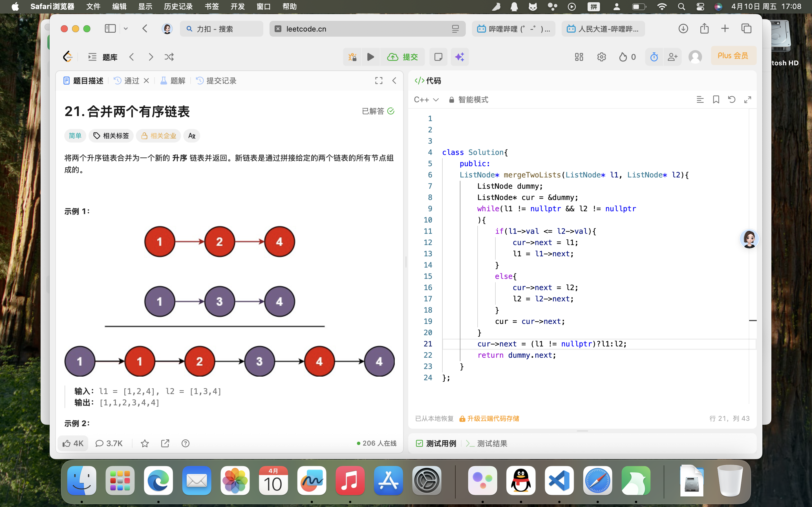Switch to the 题解 tab
The image size is (812, 507).
(x=173, y=81)
